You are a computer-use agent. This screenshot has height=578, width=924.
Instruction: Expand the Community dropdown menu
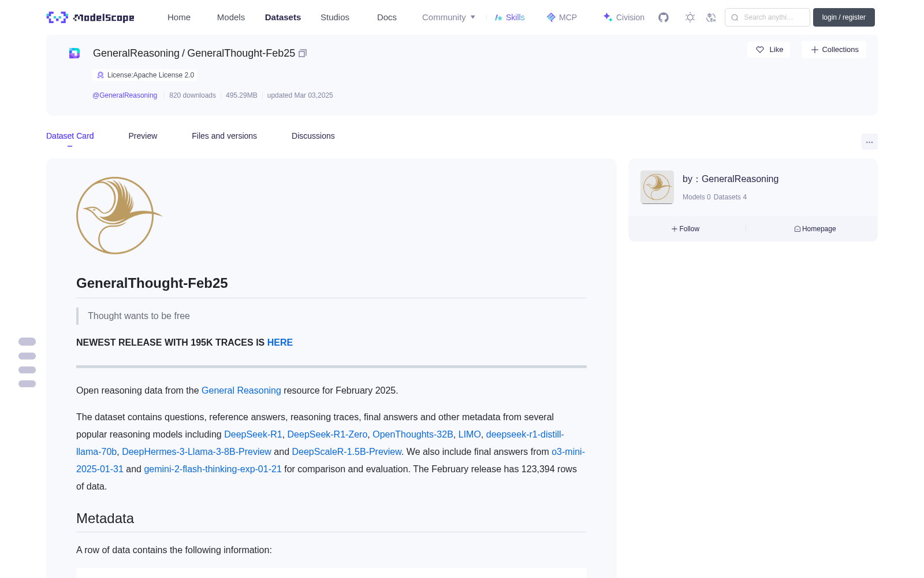click(x=449, y=17)
